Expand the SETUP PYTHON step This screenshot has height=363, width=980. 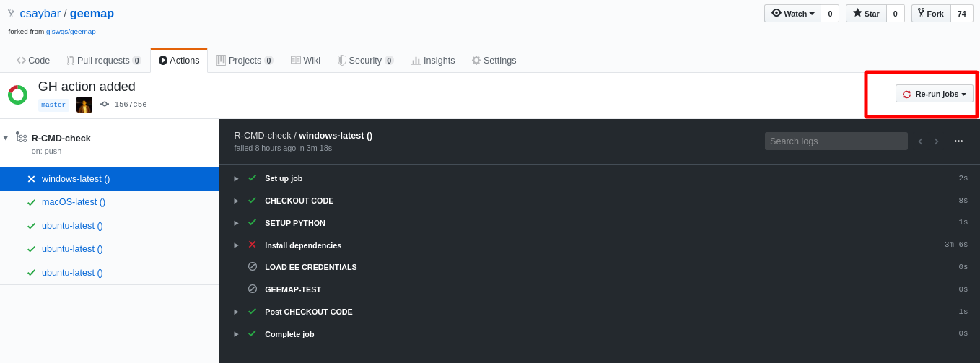[236, 223]
